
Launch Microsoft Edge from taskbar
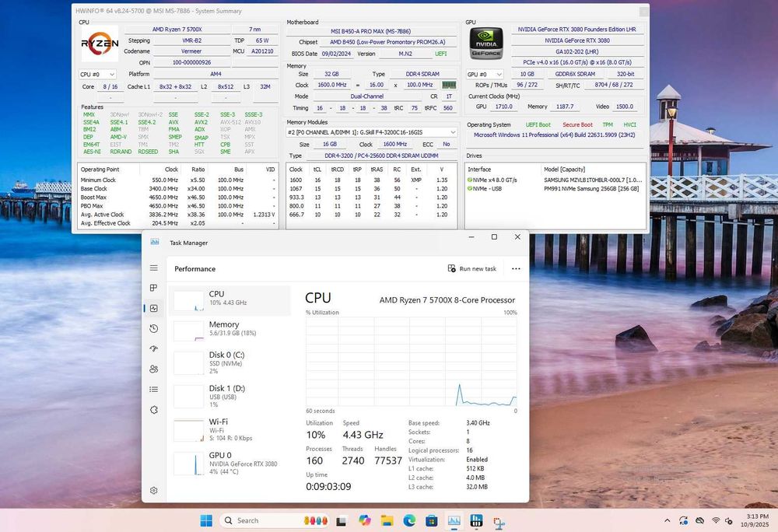(409, 520)
